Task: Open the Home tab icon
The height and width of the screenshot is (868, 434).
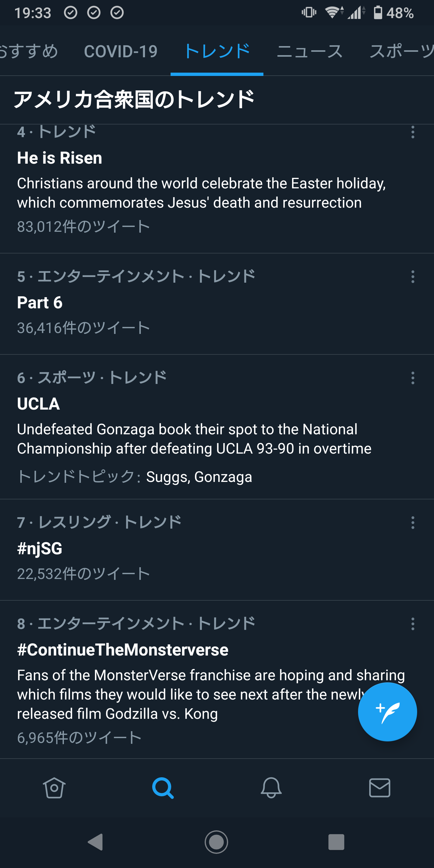Action: tap(54, 788)
